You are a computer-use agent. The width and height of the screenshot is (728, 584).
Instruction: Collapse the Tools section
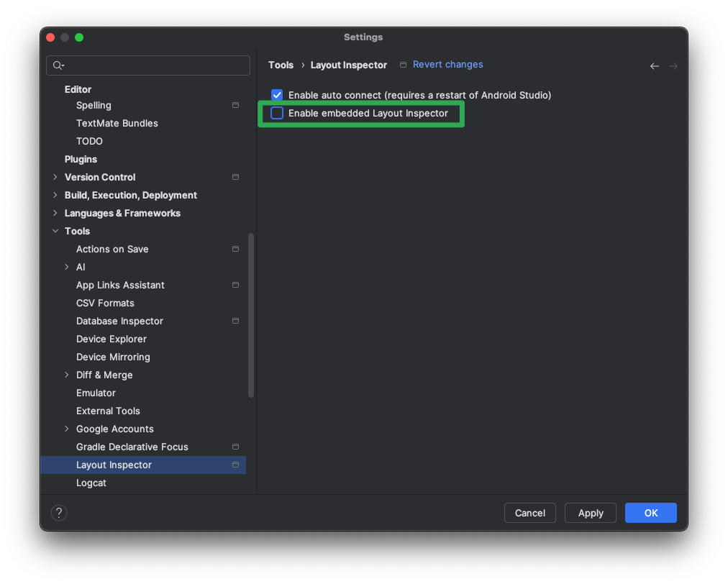click(x=55, y=231)
